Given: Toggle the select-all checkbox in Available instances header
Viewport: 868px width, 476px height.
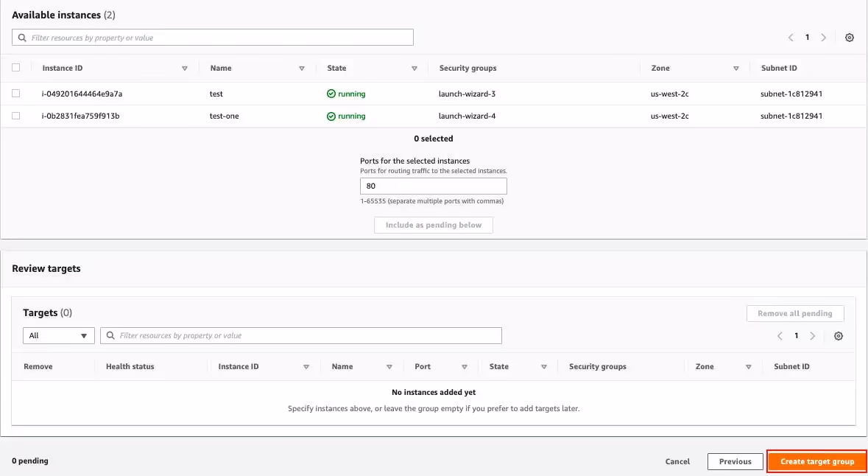Looking at the screenshot, I should tap(16, 67).
